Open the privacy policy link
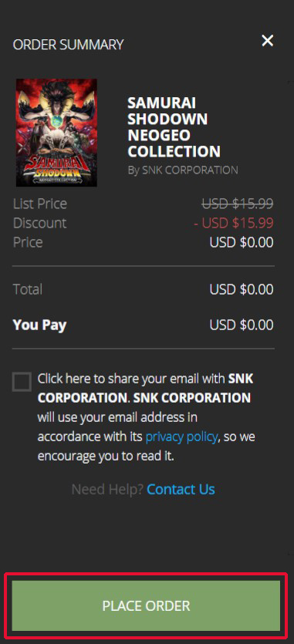This screenshot has height=644, width=294. point(181,437)
